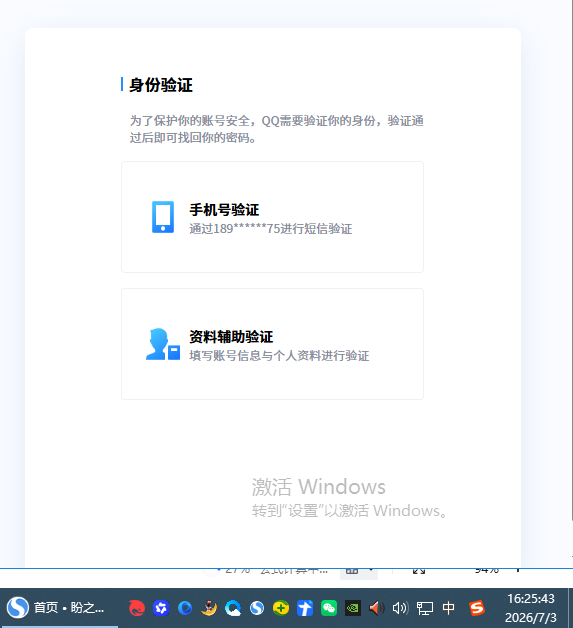The width and height of the screenshot is (573, 628).
Task: Click the penguin on moon tray icon
Action: pos(209,608)
